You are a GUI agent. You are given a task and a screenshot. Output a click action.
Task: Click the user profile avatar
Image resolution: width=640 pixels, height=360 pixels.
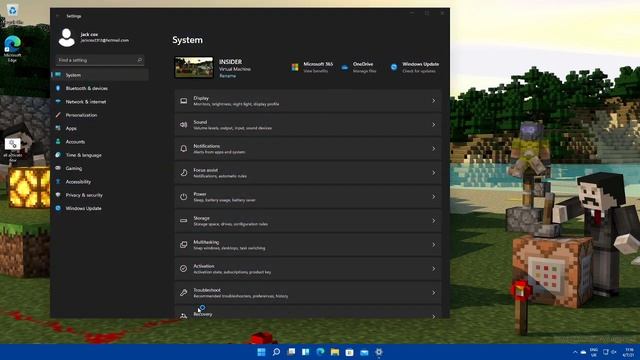click(x=67, y=38)
